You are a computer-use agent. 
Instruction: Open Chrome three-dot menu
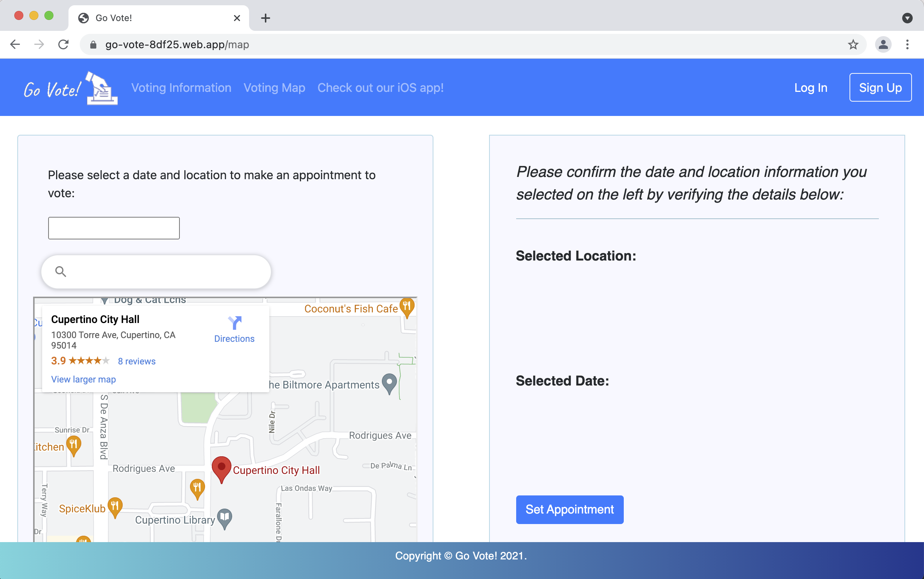[907, 45]
